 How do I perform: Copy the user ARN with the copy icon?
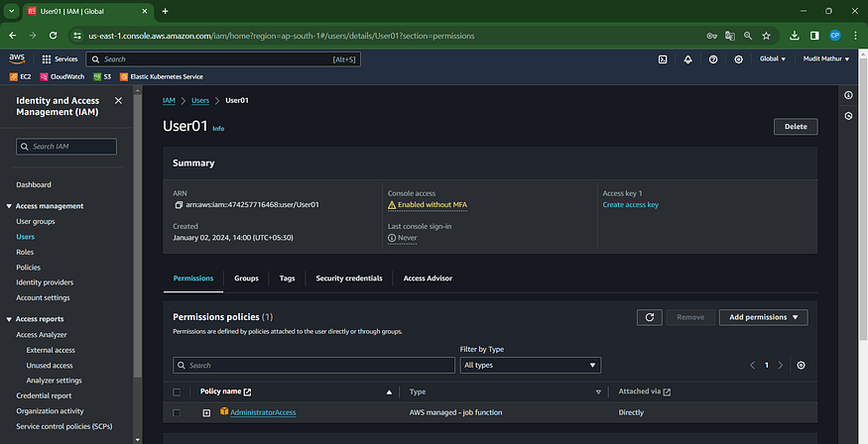[179, 205]
